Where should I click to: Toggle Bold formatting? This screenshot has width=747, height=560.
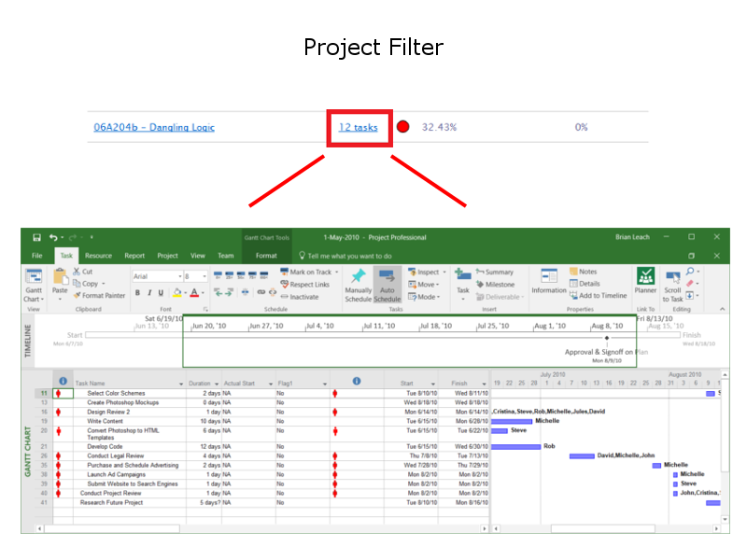pyautogui.click(x=136, y=292)
